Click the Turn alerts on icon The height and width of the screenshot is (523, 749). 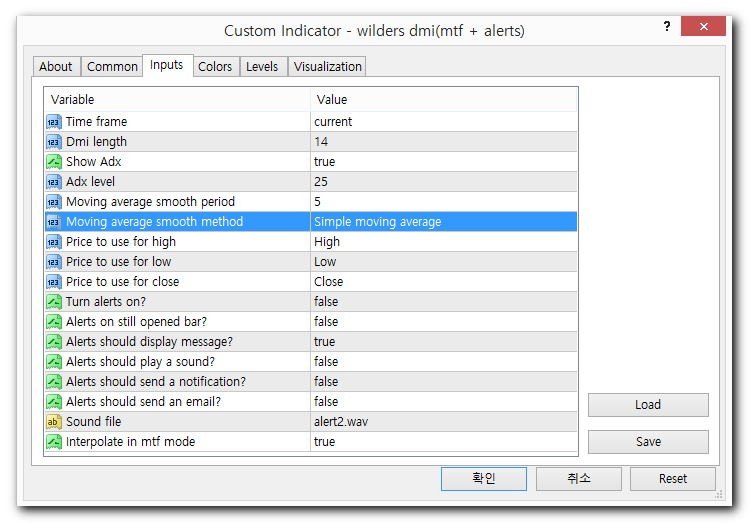[54, 302]
